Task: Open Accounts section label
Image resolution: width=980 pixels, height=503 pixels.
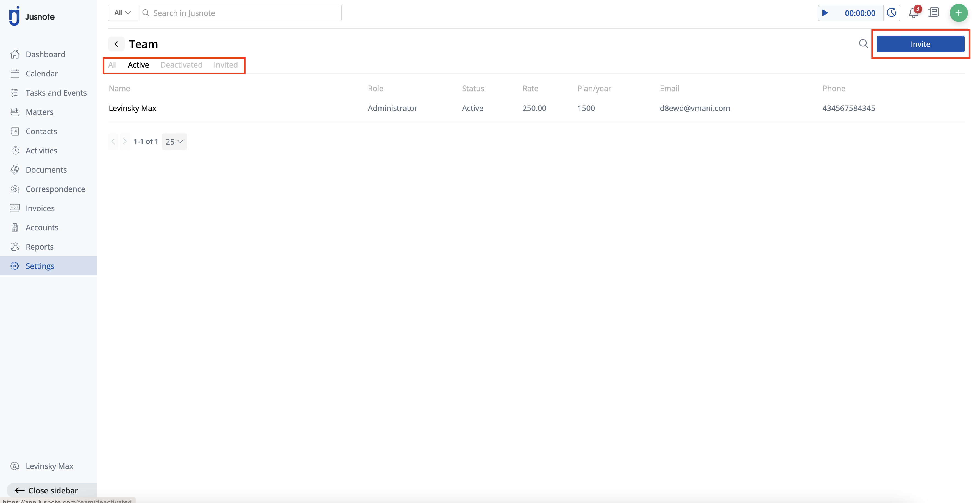Action: pos(42,227)
